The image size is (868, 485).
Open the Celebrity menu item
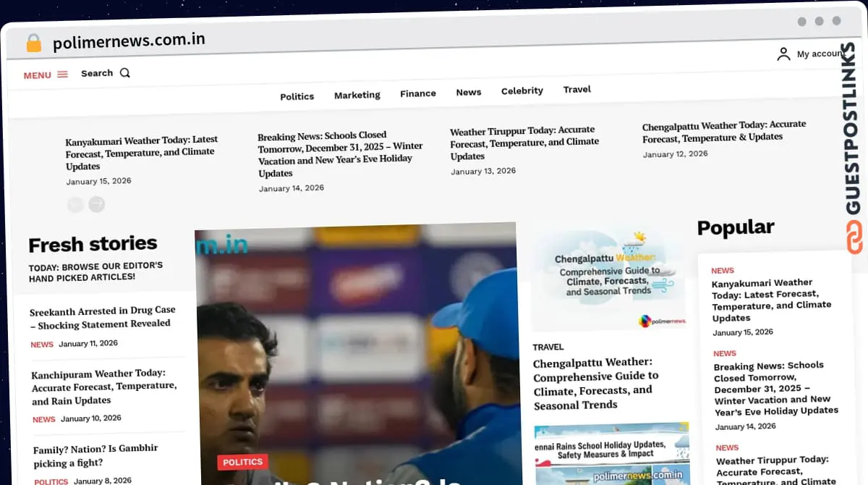coord(522,90)
